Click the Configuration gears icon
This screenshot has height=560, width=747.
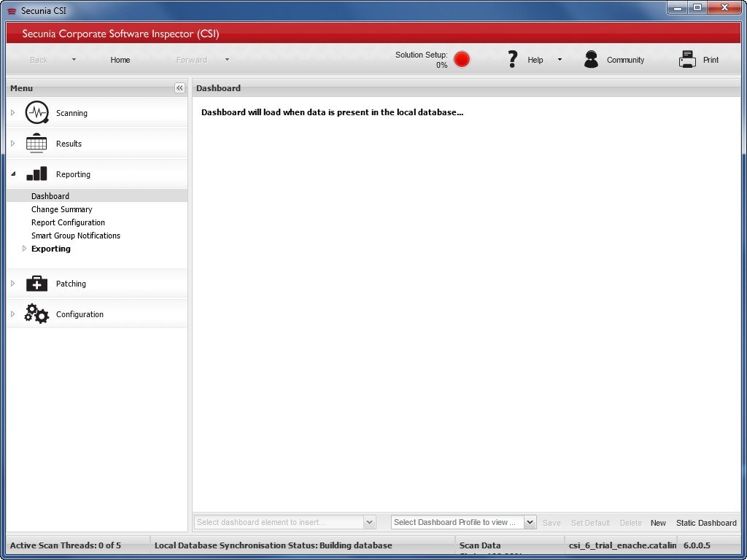point(36,314)
